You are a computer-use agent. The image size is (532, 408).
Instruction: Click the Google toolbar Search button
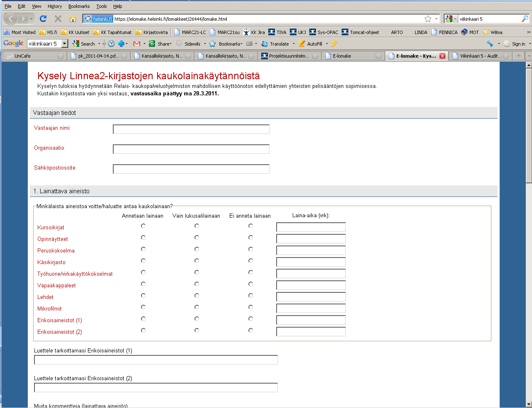point(84,44)
